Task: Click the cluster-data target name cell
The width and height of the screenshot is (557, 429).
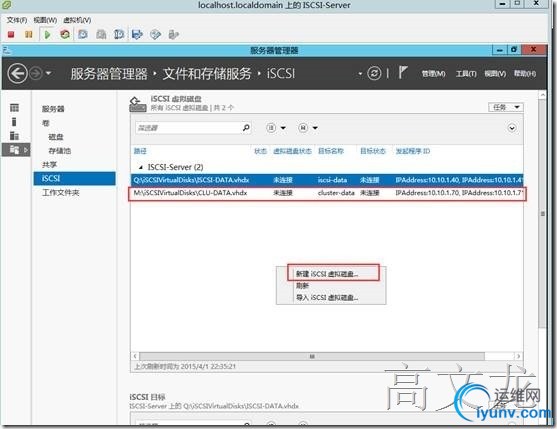Action: pyautogui.click(x=336, y=193)
